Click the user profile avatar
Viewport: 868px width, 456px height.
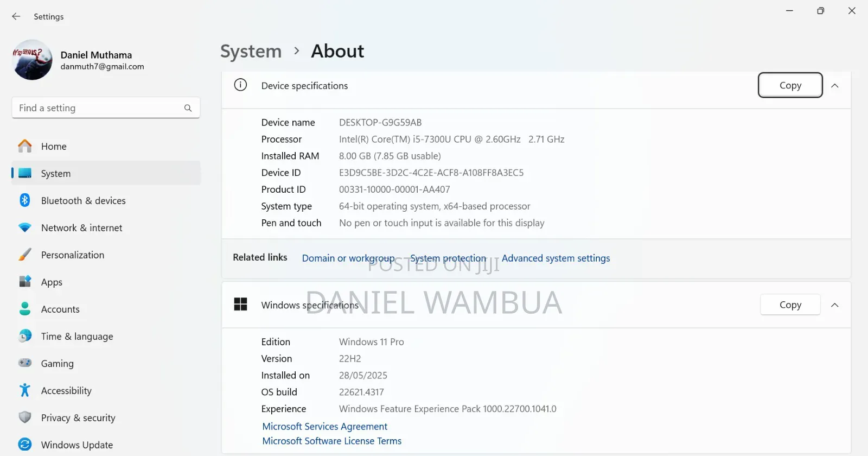tap(33, 60)
